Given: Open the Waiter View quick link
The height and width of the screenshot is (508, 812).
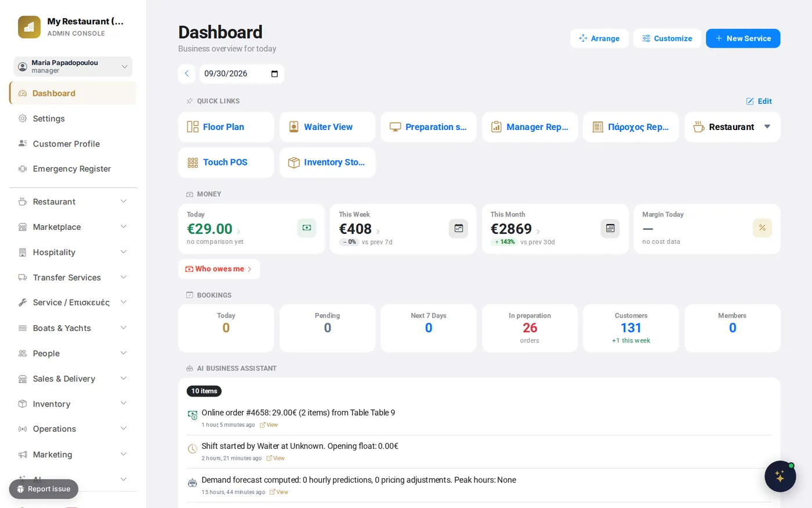Looking at the screenshot, I should click(x=327, y=127).
